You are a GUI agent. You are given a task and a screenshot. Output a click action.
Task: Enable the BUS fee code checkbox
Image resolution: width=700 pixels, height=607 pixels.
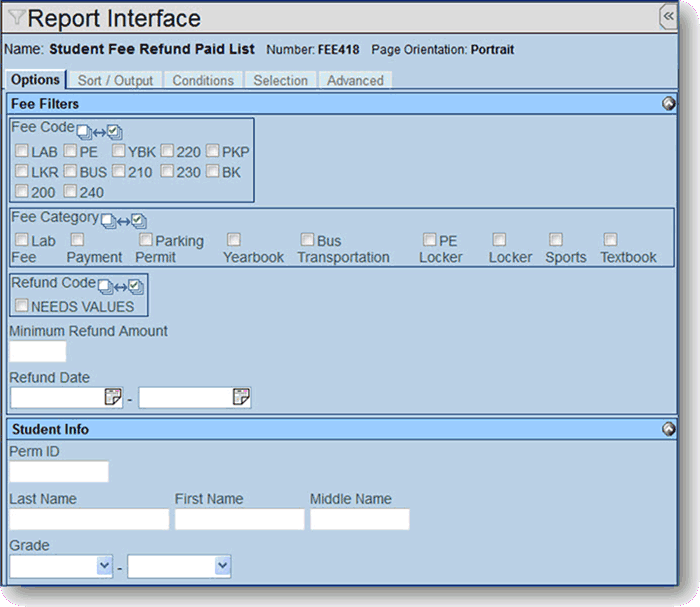[x=70, y=171]
